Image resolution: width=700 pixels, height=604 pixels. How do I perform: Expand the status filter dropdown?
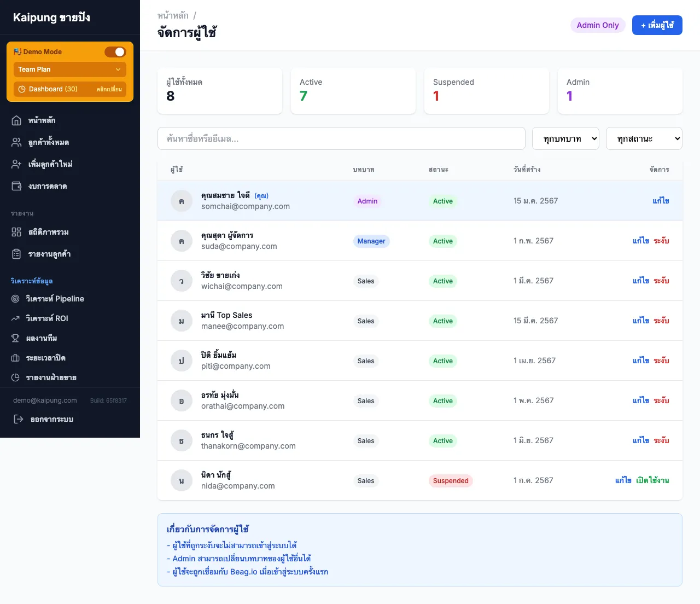click(644, 139)
